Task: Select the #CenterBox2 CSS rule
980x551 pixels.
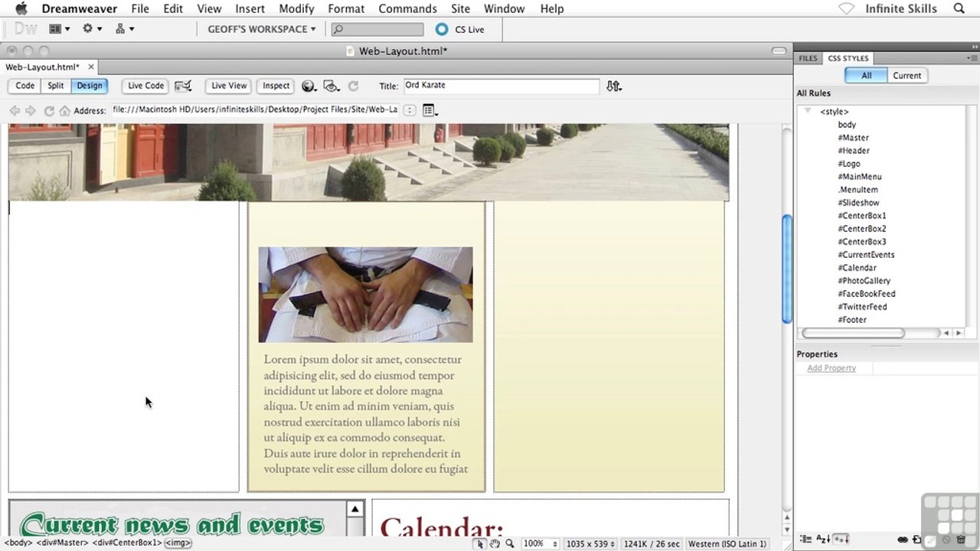Action: coord(861,229)
